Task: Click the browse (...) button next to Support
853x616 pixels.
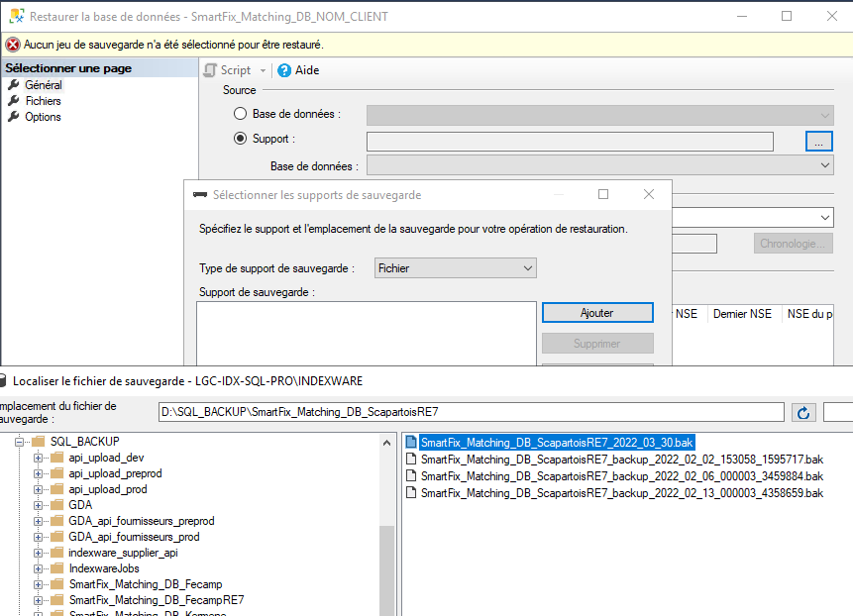Action: pos(817,141)
